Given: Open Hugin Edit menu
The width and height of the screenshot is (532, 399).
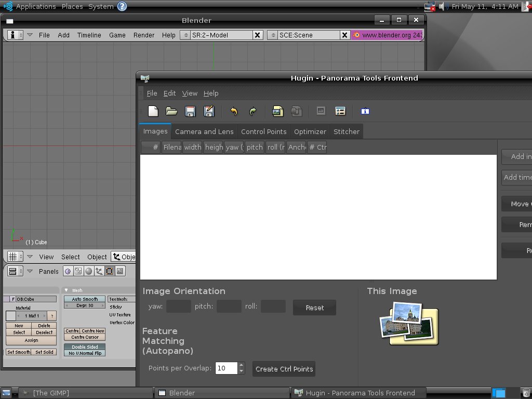Looking at the screenshot, I should [x=169, y=94].
